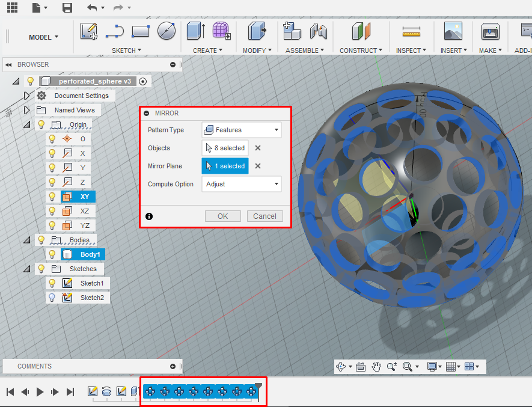Image resolution: width=532 pixels, height=407 pixels.
Task: Click the Orbit navigation tool
Action: [x=341, y=367]
